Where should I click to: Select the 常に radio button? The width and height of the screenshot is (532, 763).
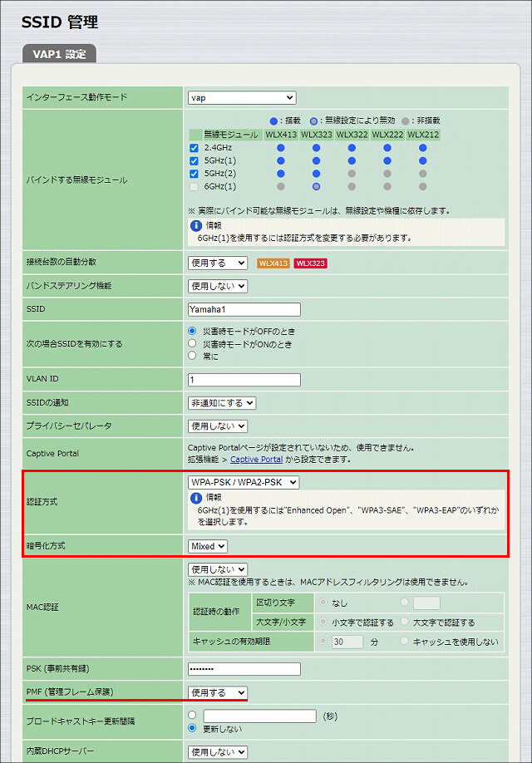192,356
